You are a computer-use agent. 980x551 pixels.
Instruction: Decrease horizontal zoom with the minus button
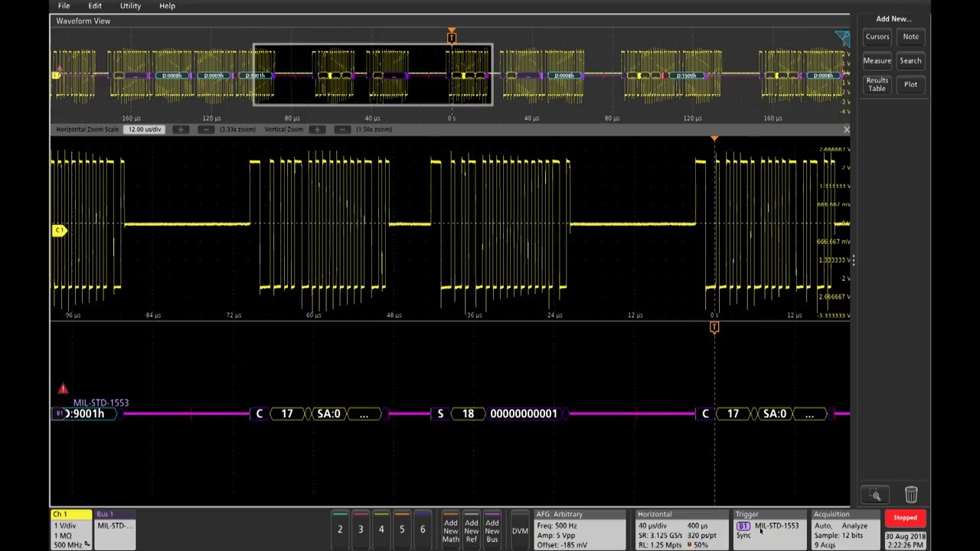206,129
